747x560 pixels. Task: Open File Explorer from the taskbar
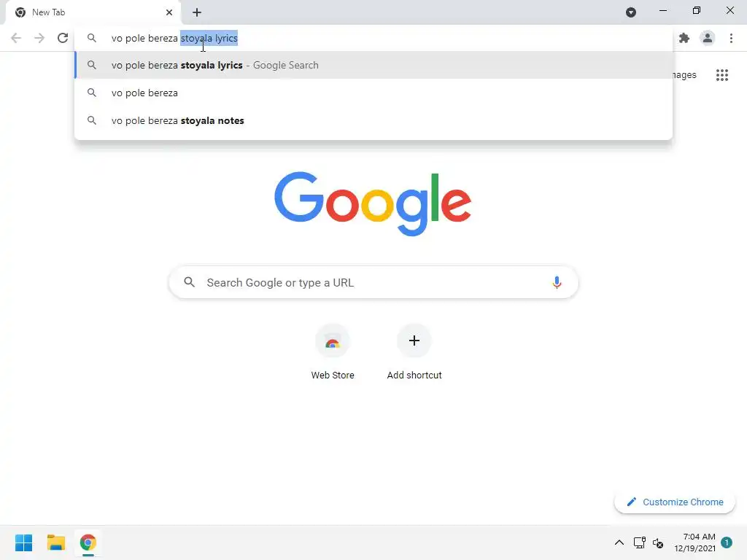tap(55, 542)
